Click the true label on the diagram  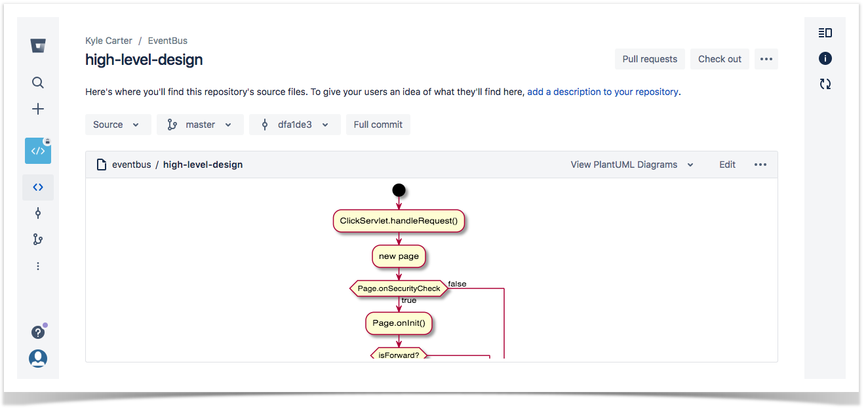[409, 300]
